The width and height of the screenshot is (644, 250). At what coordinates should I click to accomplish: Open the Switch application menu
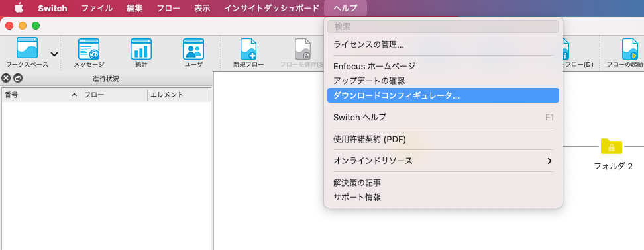52,8
